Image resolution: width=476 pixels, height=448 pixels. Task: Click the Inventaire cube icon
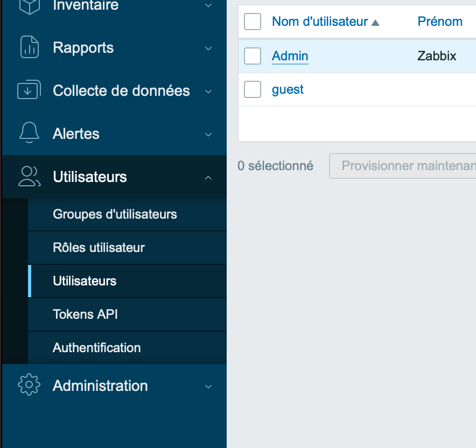point(29,5)
